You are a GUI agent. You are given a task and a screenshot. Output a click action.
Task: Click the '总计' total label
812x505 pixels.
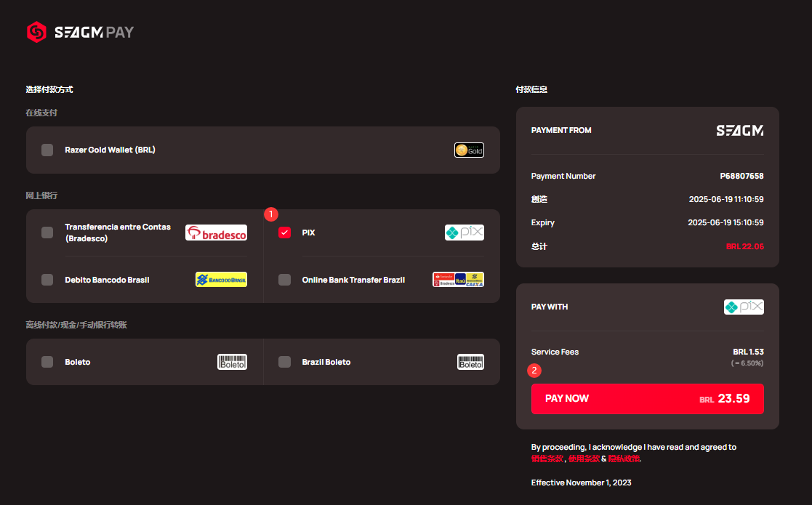pos(539,246)
